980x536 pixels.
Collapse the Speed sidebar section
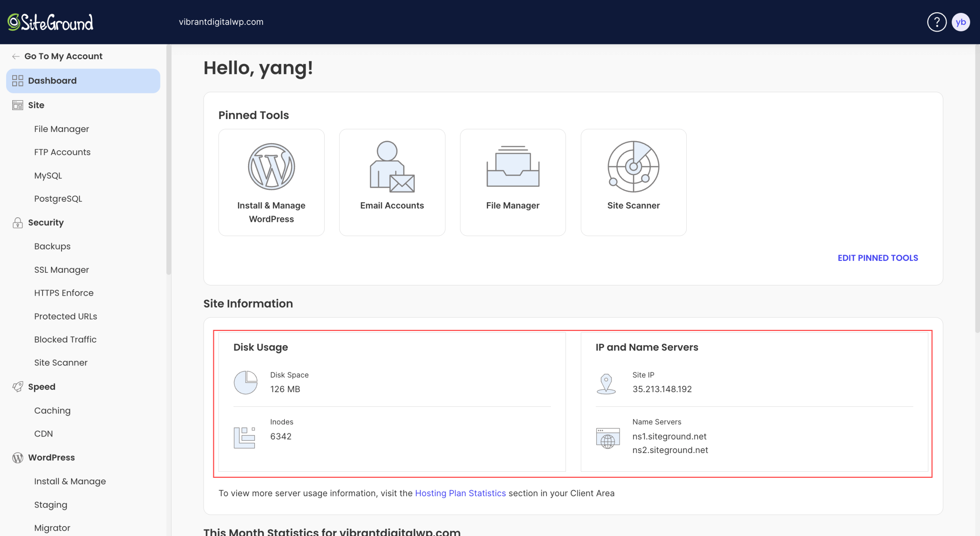[x=42, y=387]
